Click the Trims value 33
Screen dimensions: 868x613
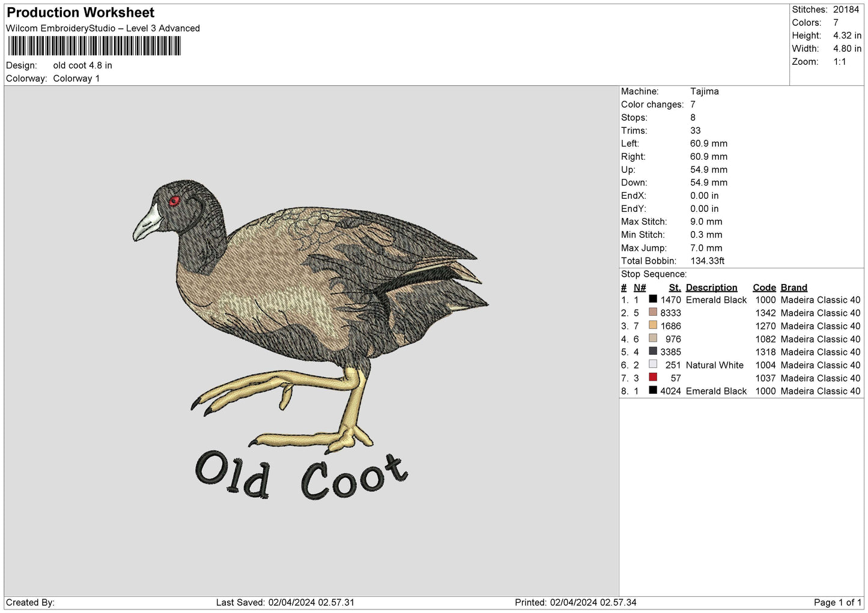pyautogui.click(x=695, y=130)
